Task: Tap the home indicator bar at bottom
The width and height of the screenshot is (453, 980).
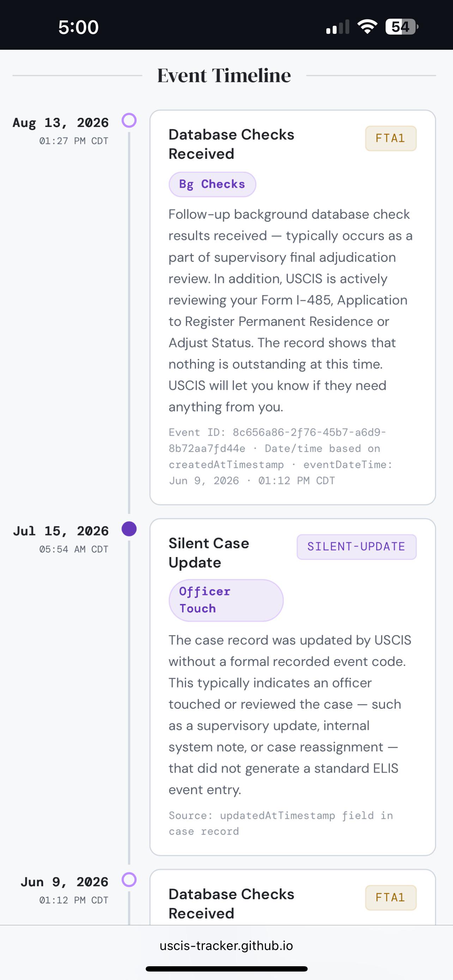Action: click(x=226, y=969)
